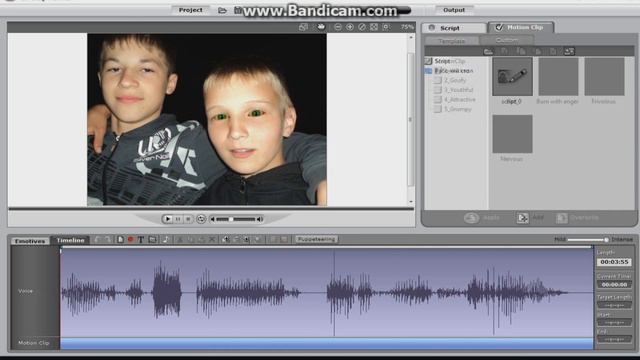Click the Pause button

point(178,219)
